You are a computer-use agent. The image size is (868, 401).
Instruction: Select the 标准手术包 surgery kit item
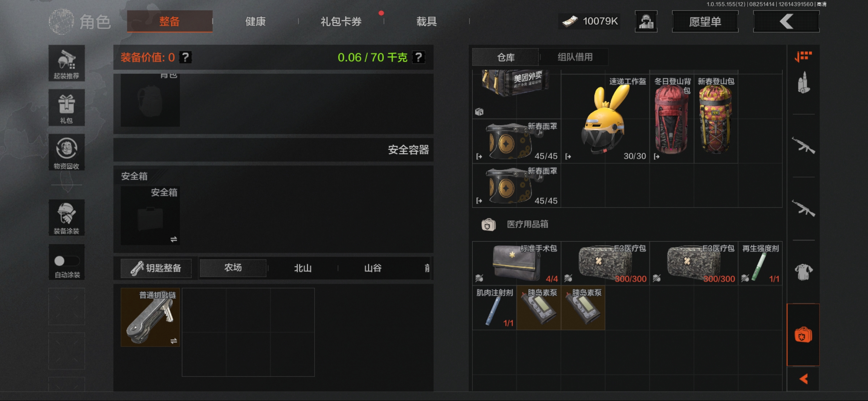click(x=517, y=263)
